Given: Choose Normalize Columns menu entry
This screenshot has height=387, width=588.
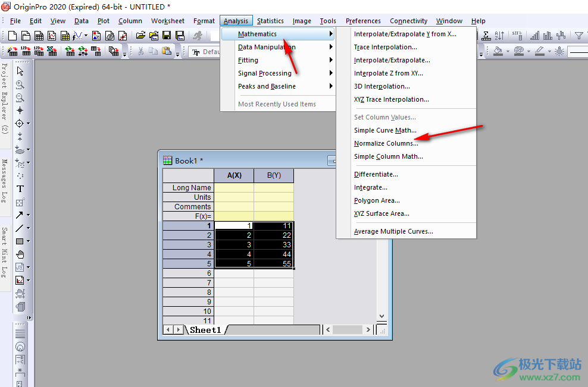Looking at the screenshot, I should click(x=386, y=143).
